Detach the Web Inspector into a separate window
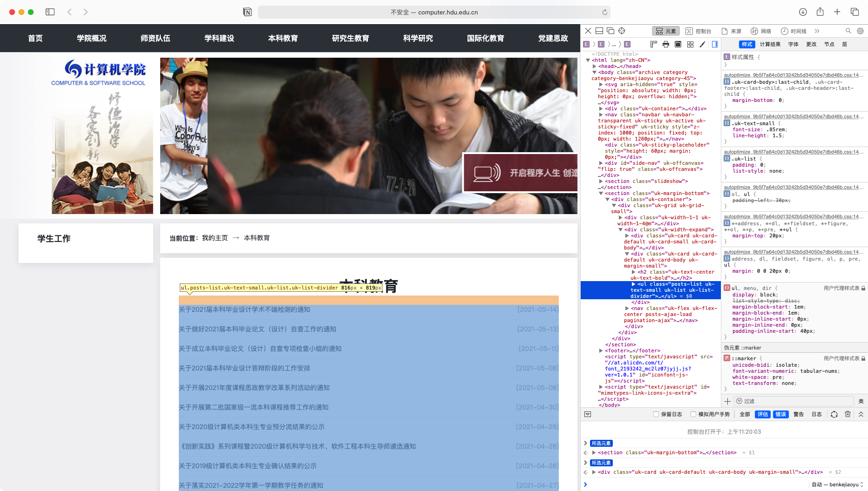 coord(610,31)
